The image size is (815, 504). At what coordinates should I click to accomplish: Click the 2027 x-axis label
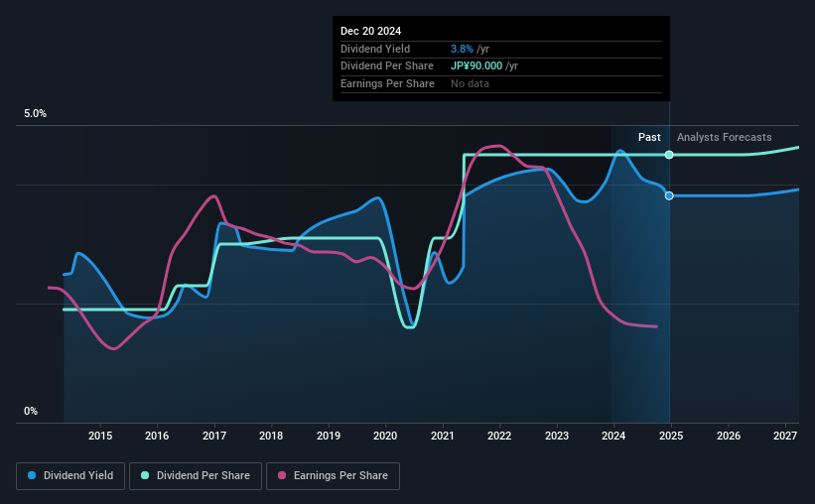[785, 436]
